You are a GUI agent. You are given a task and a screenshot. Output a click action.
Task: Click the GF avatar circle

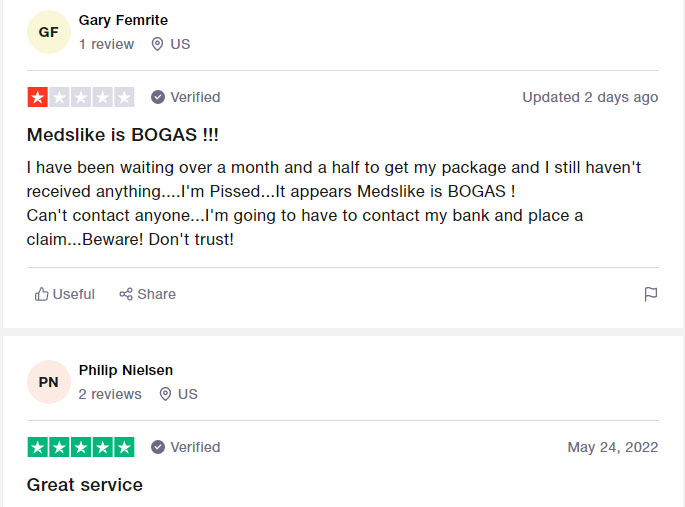48,32
